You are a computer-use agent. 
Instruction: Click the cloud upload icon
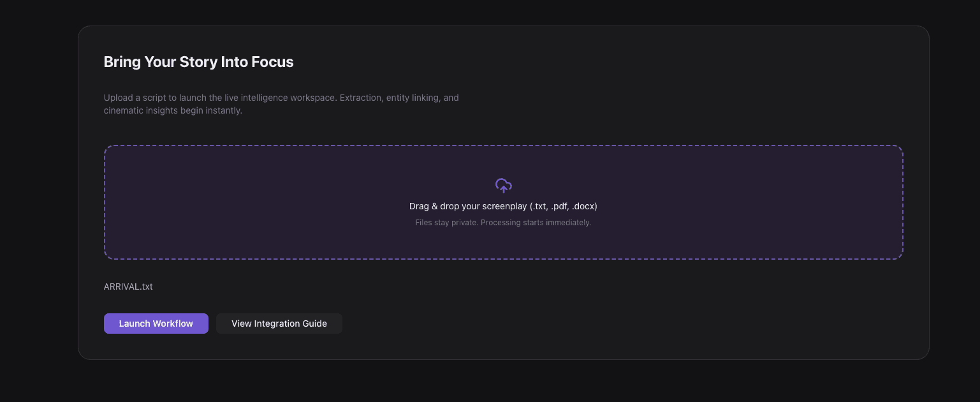click(x=503, y=186)
